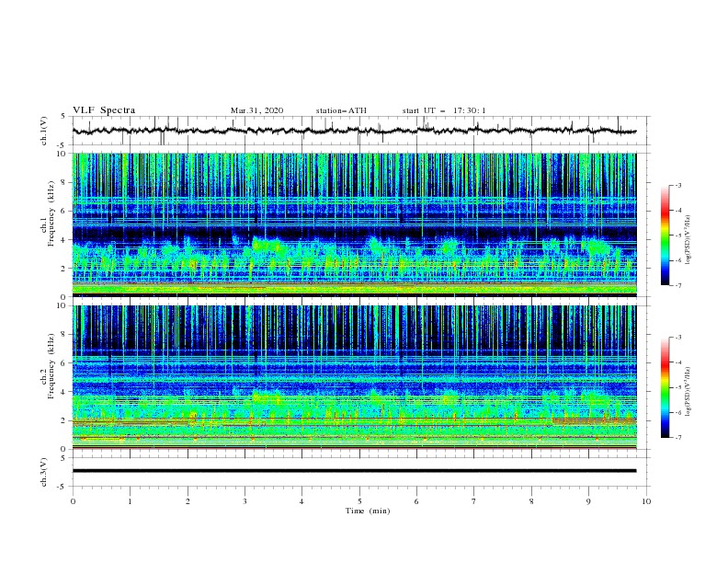Click the time axis tick label "8"
The width and height of the screenshot is (728, 563).
[531, 501]
